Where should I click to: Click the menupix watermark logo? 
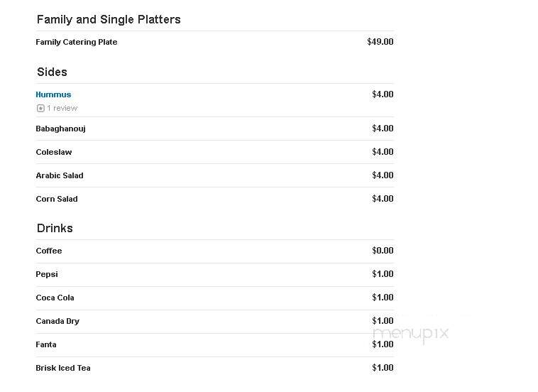[x=411, y=334]
